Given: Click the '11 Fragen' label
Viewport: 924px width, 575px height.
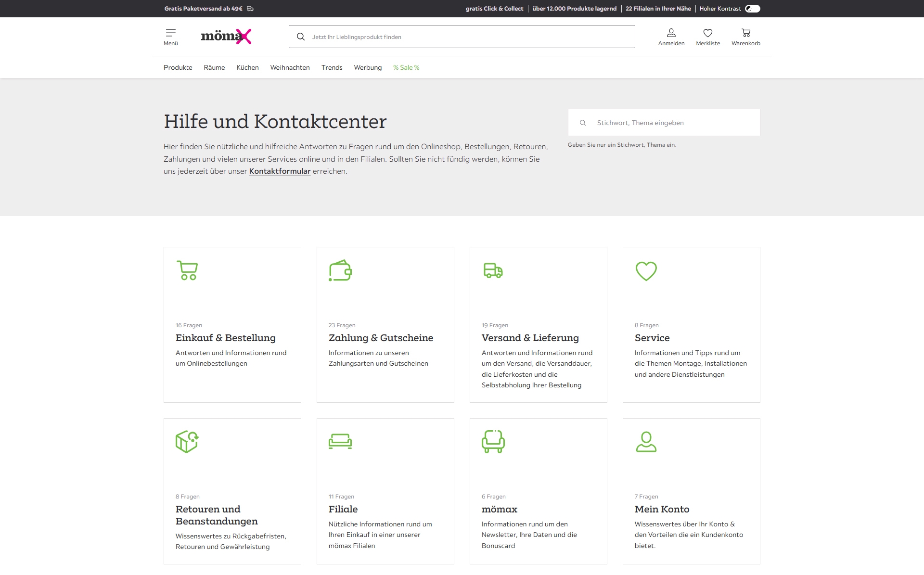Looking at the screenshot, I should click(x=341, y=497).
